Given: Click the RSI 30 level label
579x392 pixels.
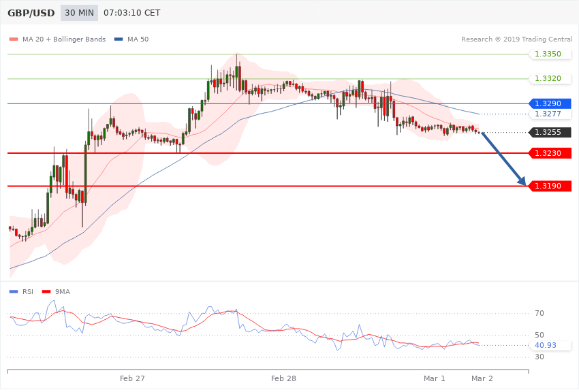Looking at the screenshot, I should pos(539,357).
